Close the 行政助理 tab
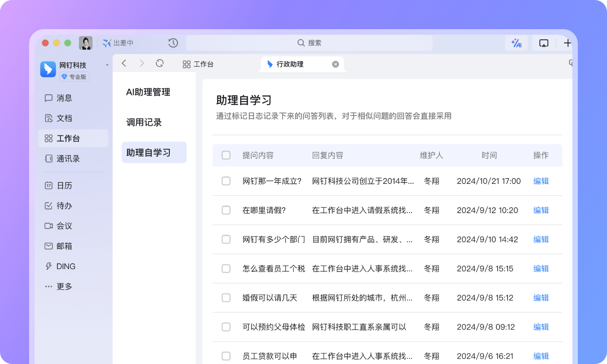 pyautogui.click(x=335, y=64)
